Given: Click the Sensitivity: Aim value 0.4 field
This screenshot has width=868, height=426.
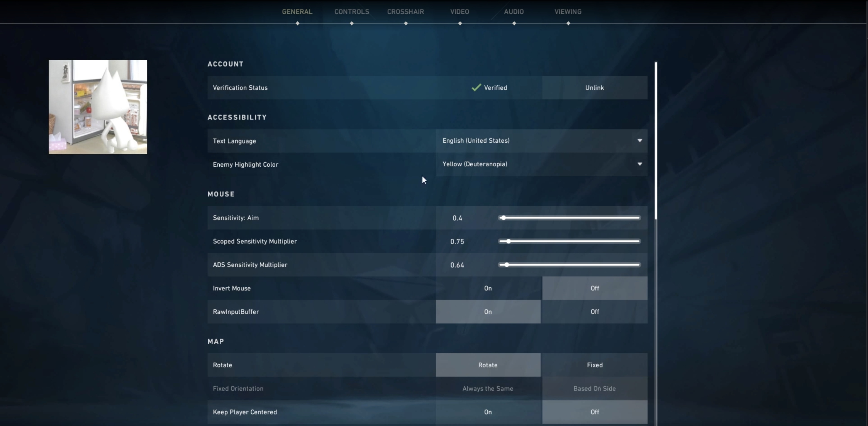Looking at the screenshot, I should click(458, 218).
